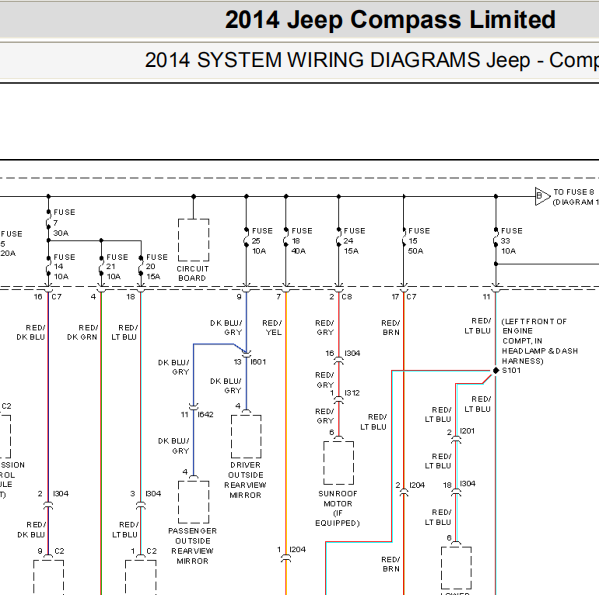Select the FUSE 21 10A label

tap(117, 267)
